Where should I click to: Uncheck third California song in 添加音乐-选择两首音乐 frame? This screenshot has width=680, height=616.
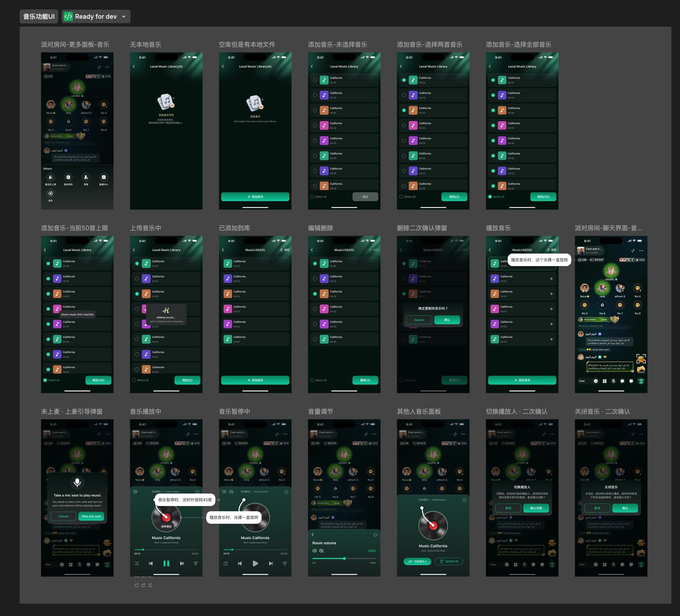[x=404, y=110]
